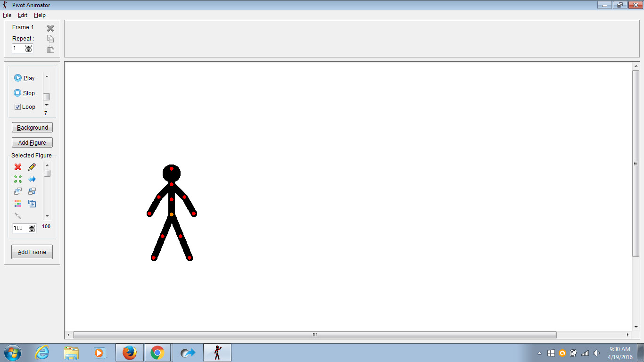Lower the figure behind others
This screenshot has width=644, height=362.
32,191
